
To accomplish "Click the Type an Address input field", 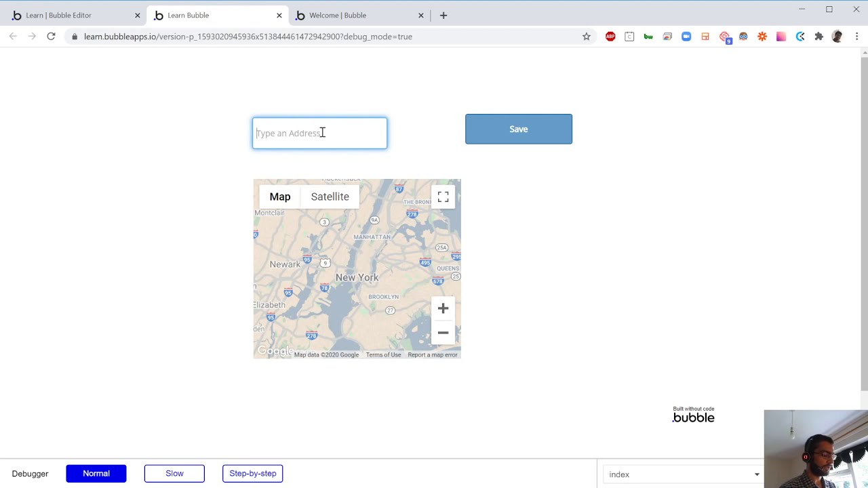I will (320, 133).
